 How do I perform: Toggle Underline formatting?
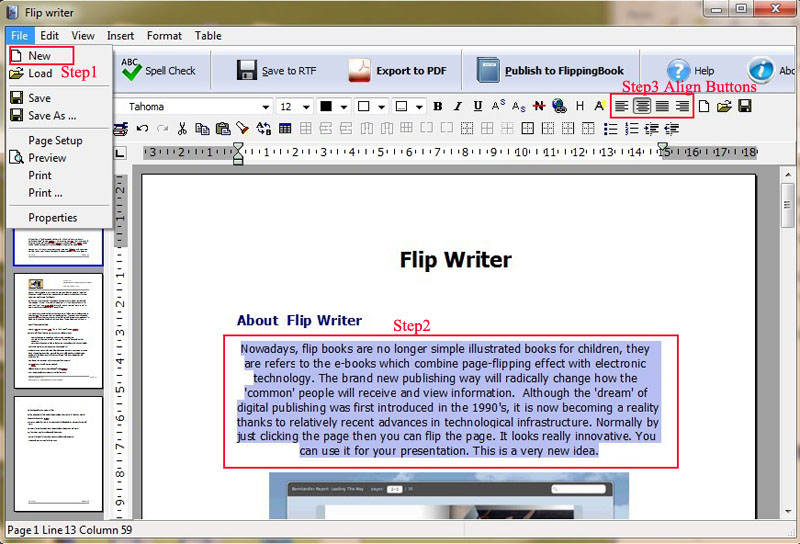click(x=478, y=106)
